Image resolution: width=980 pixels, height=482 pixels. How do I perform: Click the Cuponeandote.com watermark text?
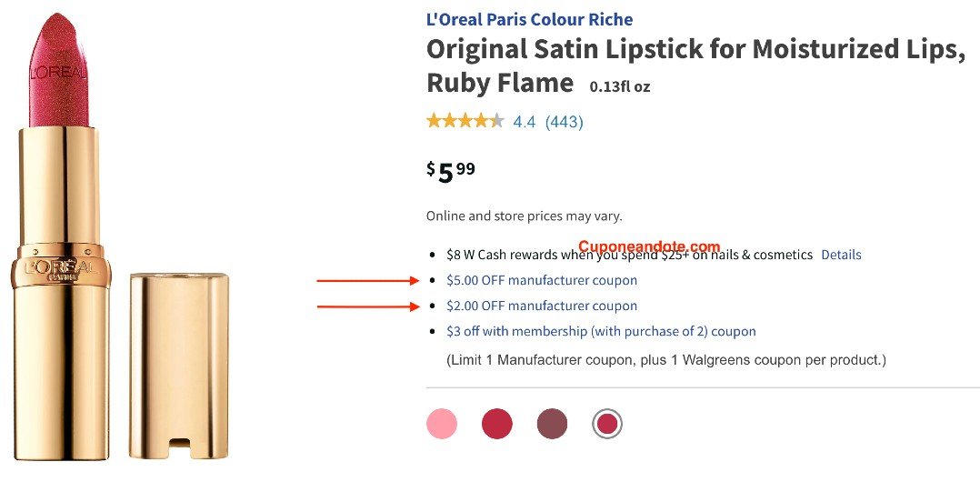[x=648, y=246]
